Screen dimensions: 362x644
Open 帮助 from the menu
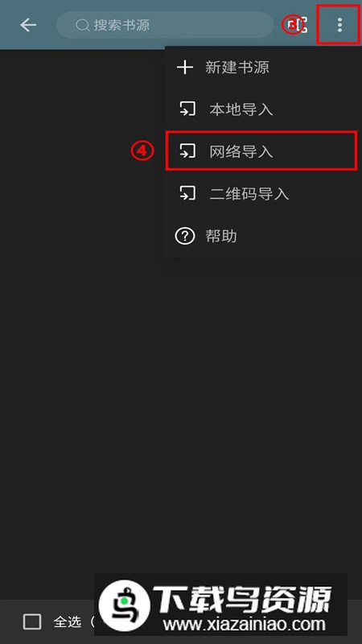pyautogui.click(x=263, y=236)
